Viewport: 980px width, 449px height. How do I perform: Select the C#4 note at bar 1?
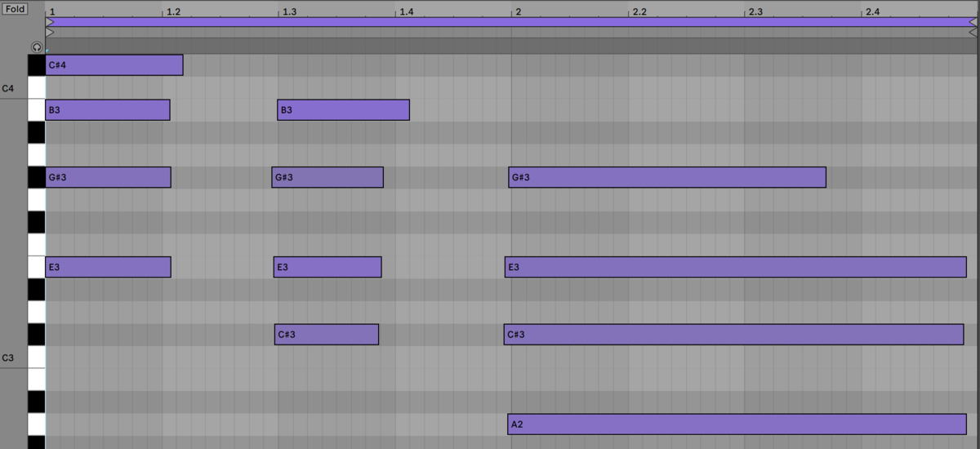click(x=114, y=64)
